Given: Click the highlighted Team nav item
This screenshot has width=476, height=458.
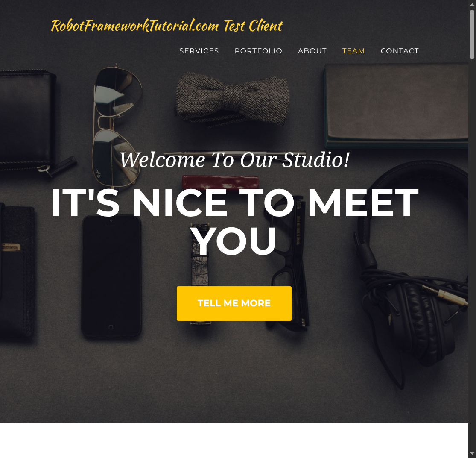Looking at the screenshot, I should (x=353, y=51).
